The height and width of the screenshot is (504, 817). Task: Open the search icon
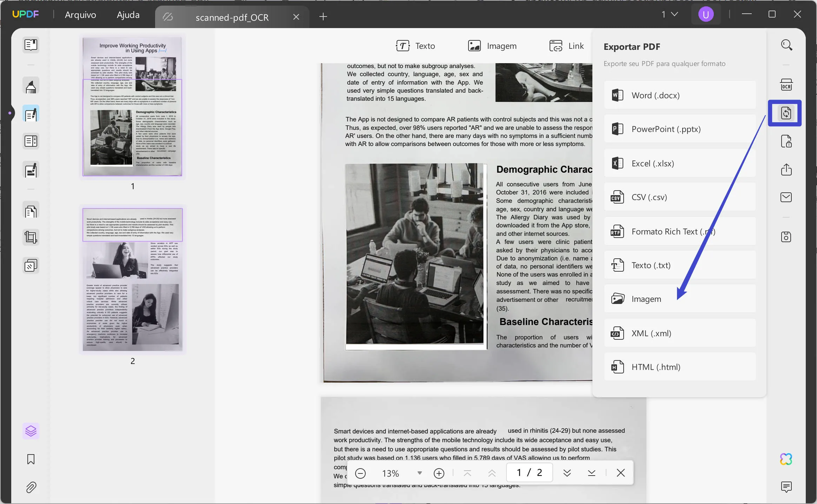pos(786,45)
